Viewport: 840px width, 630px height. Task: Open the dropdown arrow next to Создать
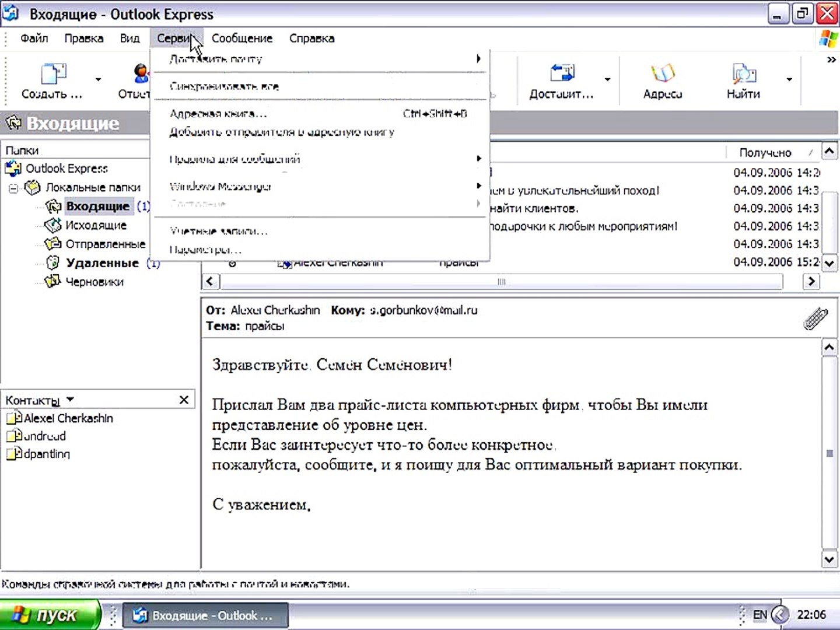[x=98, y=79]
